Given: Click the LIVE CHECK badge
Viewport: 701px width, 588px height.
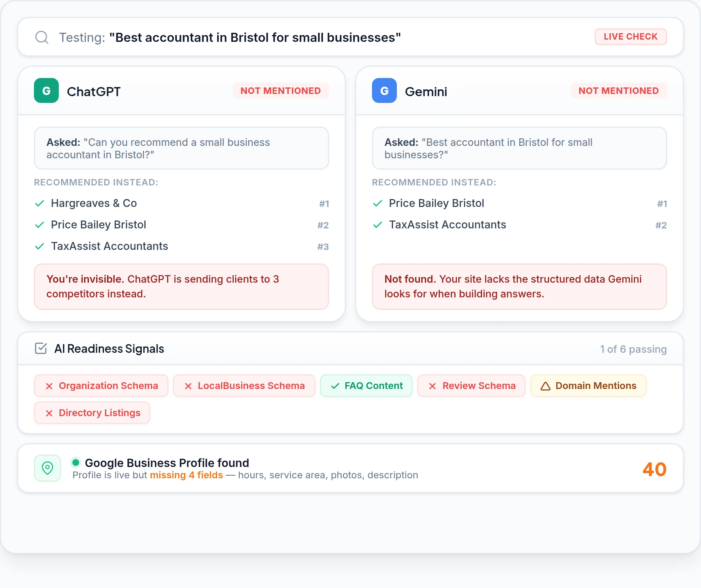Looking at the screenshot, I should coord(631,37).
